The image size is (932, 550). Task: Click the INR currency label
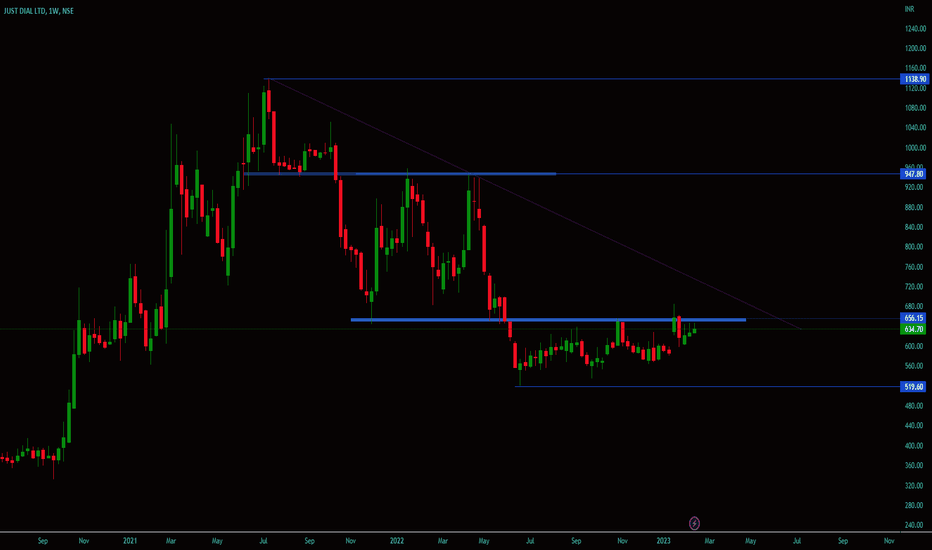tap(909, 9)
